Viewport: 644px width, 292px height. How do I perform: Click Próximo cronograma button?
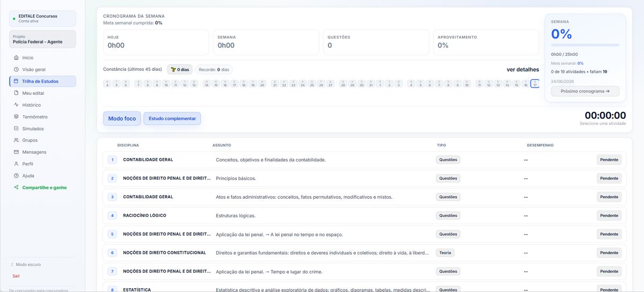click(x=585, y=91)
